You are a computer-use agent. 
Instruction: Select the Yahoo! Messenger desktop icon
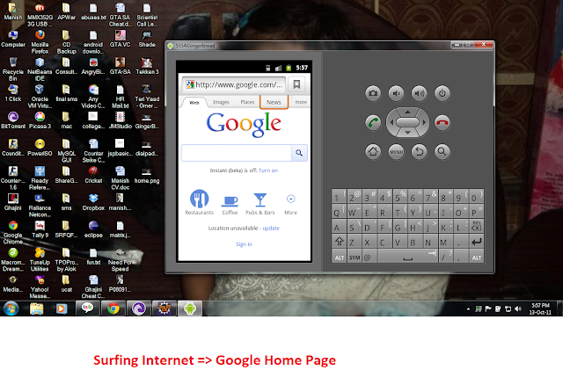click(x=40, y=287)
